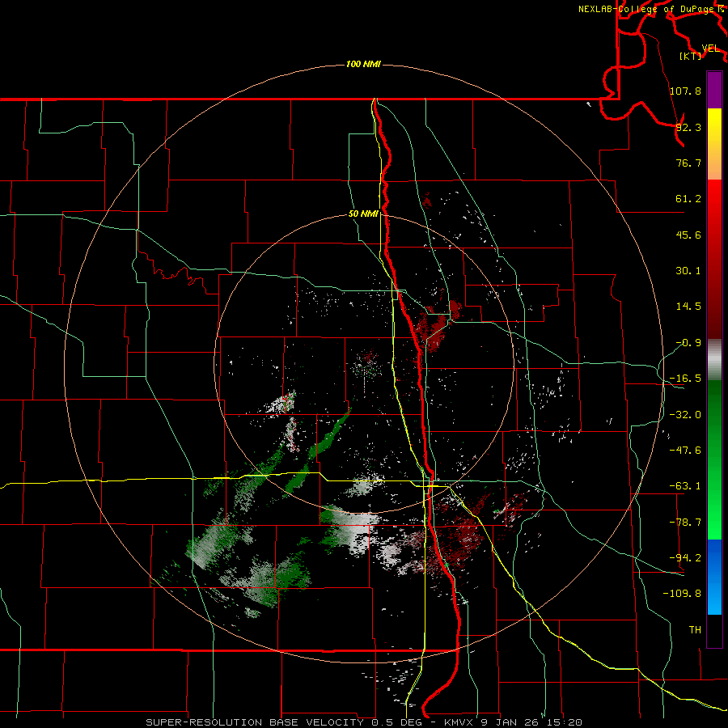The height and width of the screenshot is (728, 728).
Task: Click the 50 NMI range ring label
Action: click(x=363, y=214)
